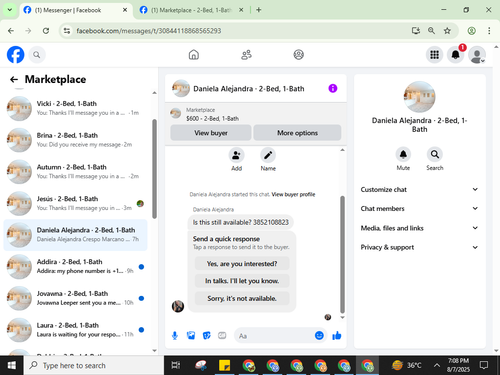
Task: Send a thumbs-up like
Action: 337,335
